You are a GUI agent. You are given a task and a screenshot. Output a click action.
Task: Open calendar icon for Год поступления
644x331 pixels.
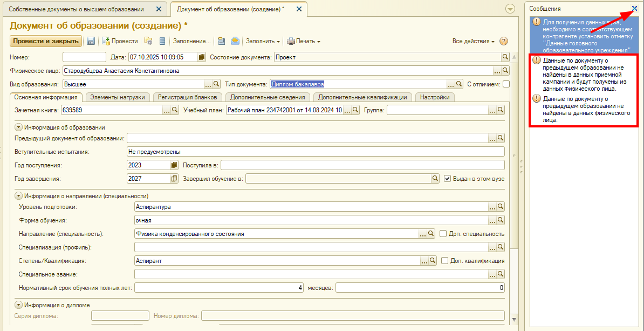[174, 165]
